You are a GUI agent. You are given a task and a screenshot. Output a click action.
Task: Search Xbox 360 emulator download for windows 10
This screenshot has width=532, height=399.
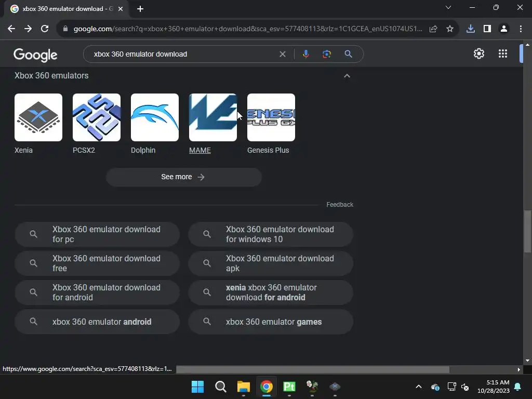(271, 234)
